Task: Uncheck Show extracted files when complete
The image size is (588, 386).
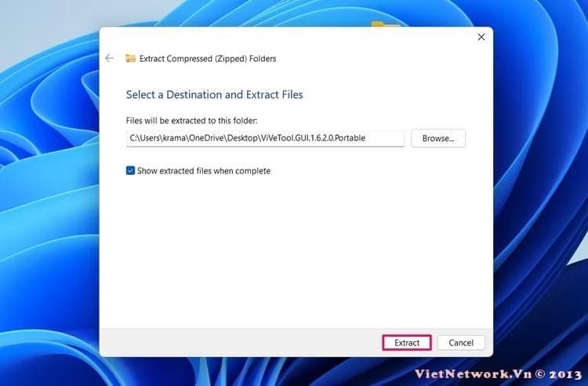Action: [x=130, y=171]
